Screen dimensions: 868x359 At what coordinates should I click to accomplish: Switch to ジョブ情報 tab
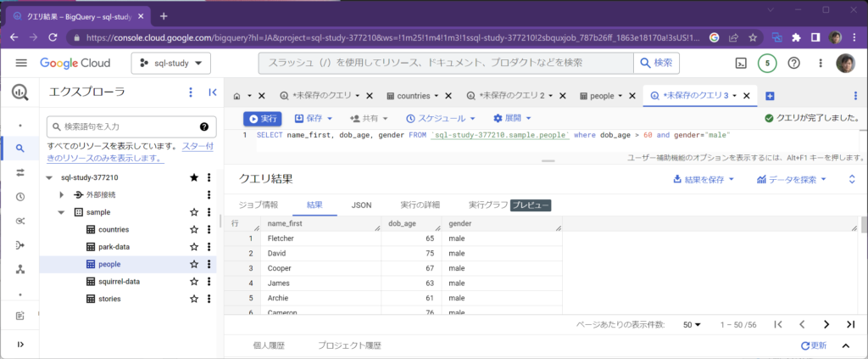[258, 205]
